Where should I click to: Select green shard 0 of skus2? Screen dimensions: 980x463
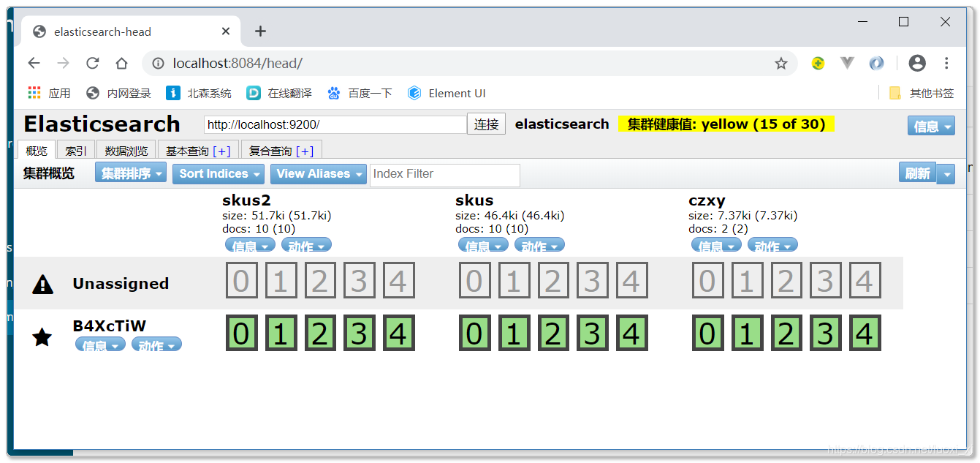click(x=242, y=334)
